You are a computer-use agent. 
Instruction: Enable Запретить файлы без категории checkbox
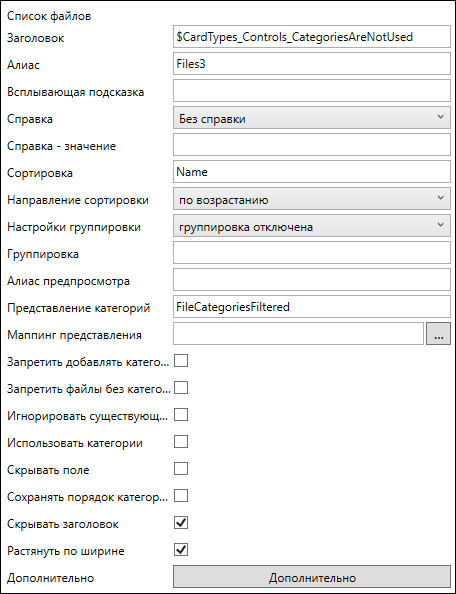[181, 388]
